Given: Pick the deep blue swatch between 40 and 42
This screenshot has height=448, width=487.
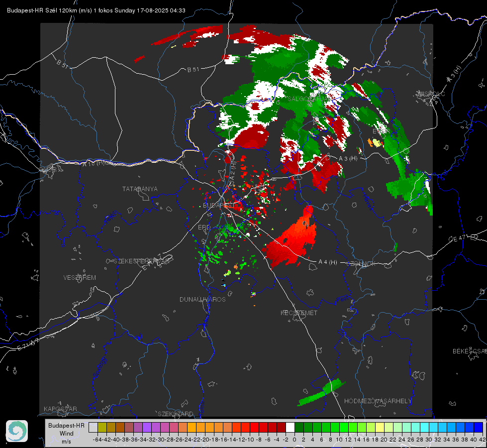Looking at the screenshot, I should coord(479,427).
